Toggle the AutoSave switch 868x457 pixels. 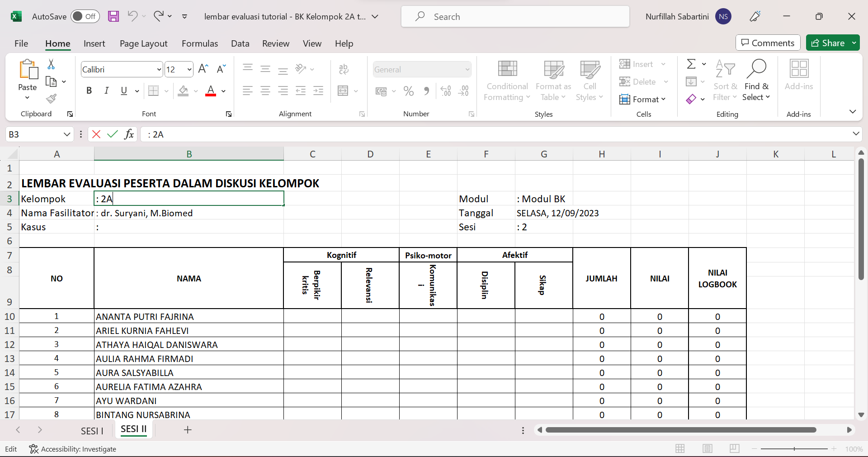click(85, 17)
